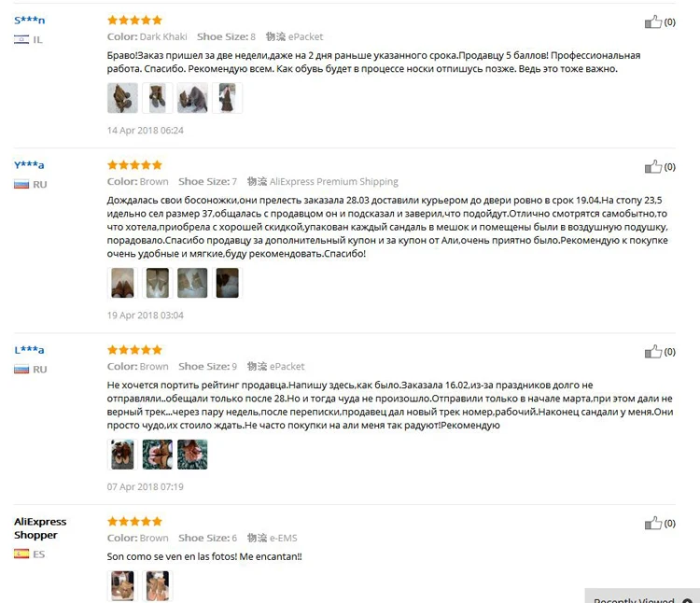The height and width of the screenshot is (603, 700).
Task: Open second photo in Spanish shopper's review
Action: [x=157, y=585]
